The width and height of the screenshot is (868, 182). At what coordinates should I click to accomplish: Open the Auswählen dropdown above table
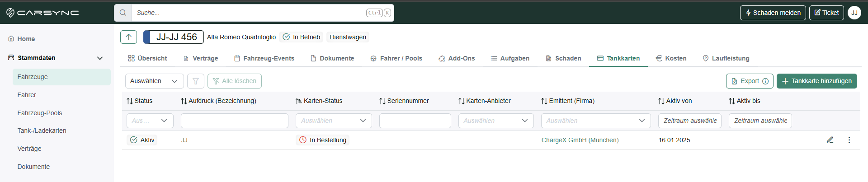tap(154, 81)
